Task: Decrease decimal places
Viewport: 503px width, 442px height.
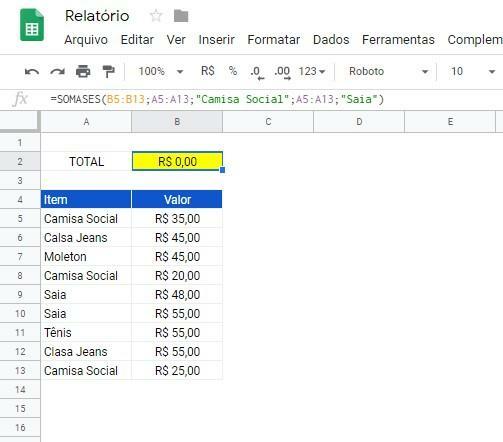Action: 257,72
